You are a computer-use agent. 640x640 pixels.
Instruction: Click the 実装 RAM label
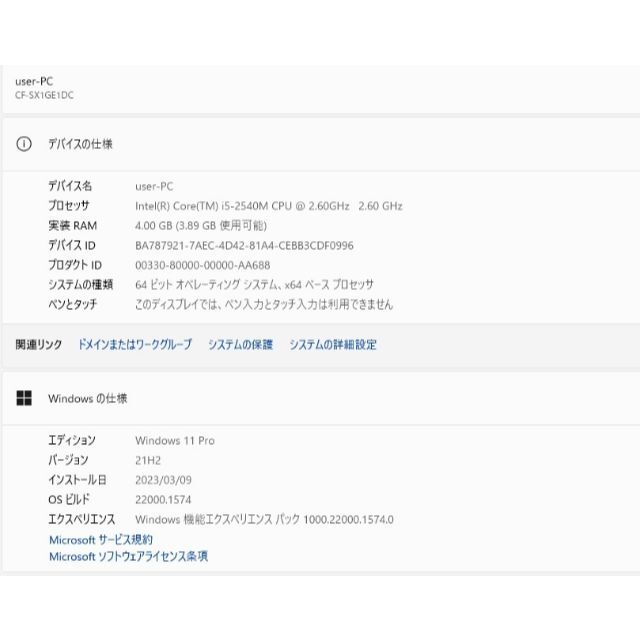[72, 225]
